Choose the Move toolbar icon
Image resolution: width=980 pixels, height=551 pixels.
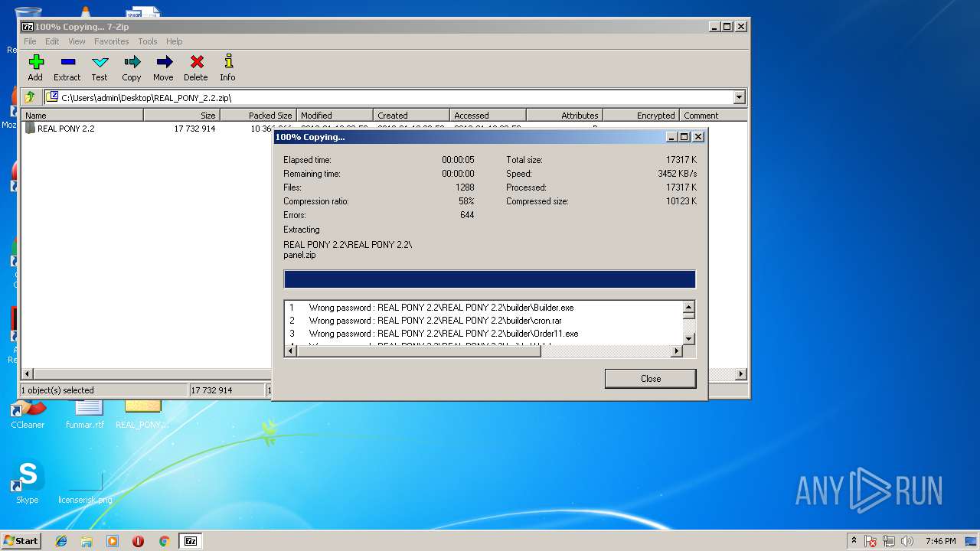(163, 67)
